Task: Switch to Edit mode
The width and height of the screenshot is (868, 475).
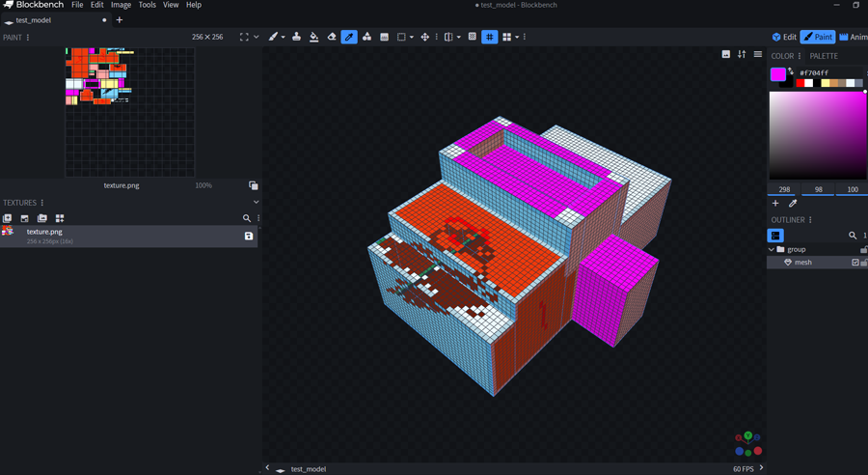Action: click(x=783, y=37)
